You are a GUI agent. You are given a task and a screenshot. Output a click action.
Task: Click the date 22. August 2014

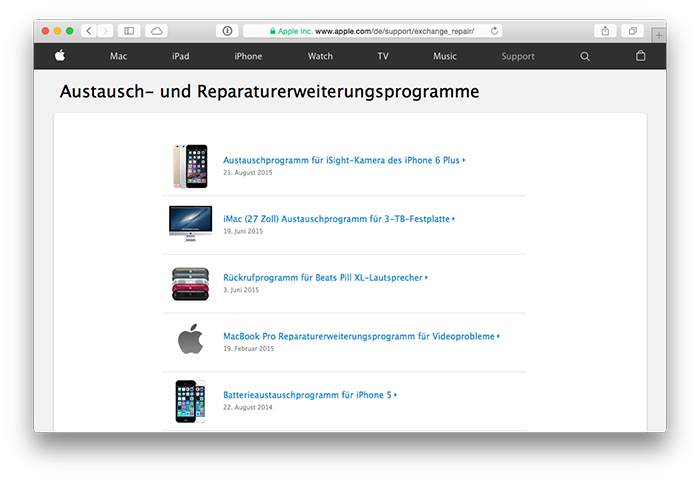(248, 407)
